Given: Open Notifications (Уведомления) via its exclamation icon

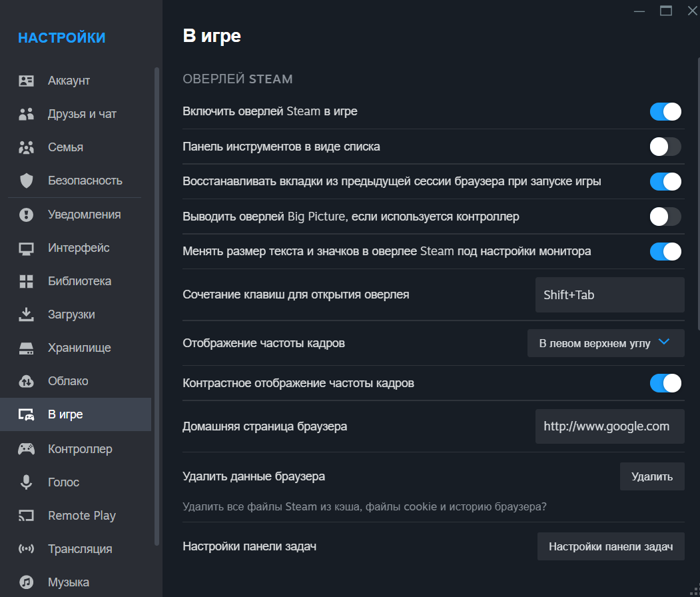Looking at the screenshot, I should pyautogui.click(x=26, y=215).
